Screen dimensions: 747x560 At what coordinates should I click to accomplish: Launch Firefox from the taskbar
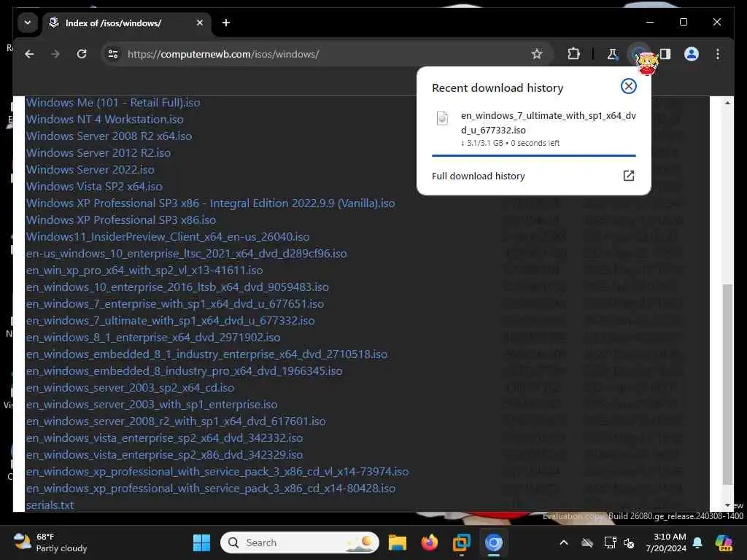[429, 542]
